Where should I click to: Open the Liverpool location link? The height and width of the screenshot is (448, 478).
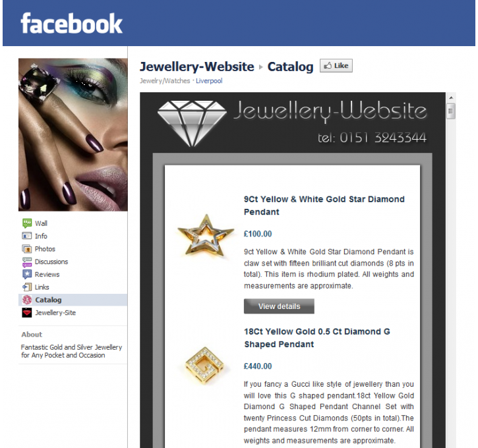pyautogui.click(x=209, y=81)
